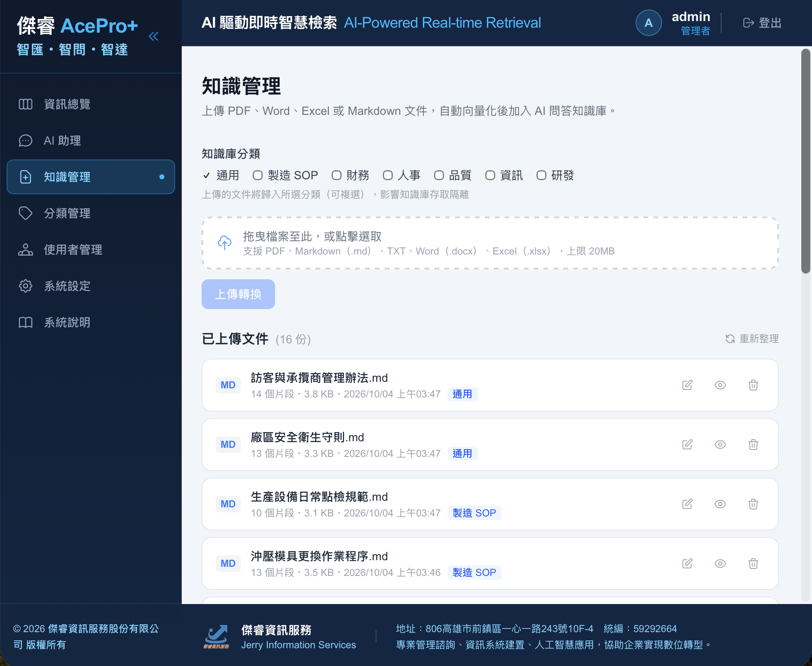Check the 資訊 category checkbox
This screenshot has height=666, width=812.
tap(490, 176)
